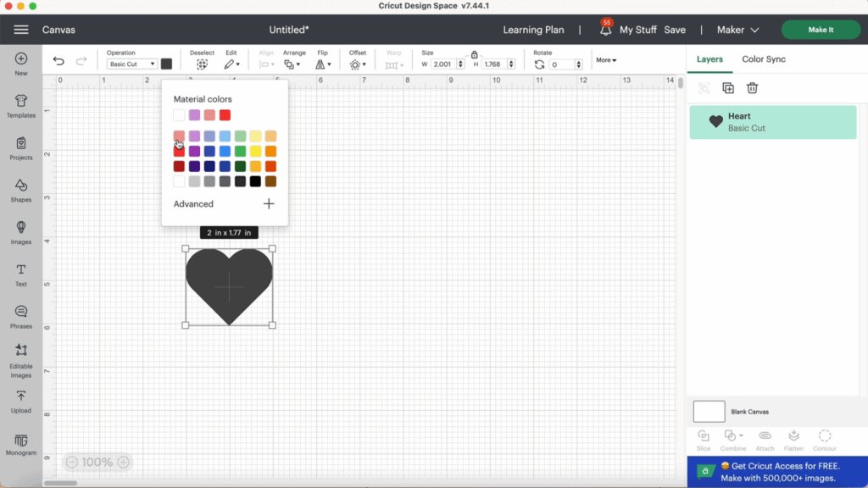Image resolution: width=868 pixels, height=488 pixels.
Task: Expand the Flip dropdown
Action: 323,64
